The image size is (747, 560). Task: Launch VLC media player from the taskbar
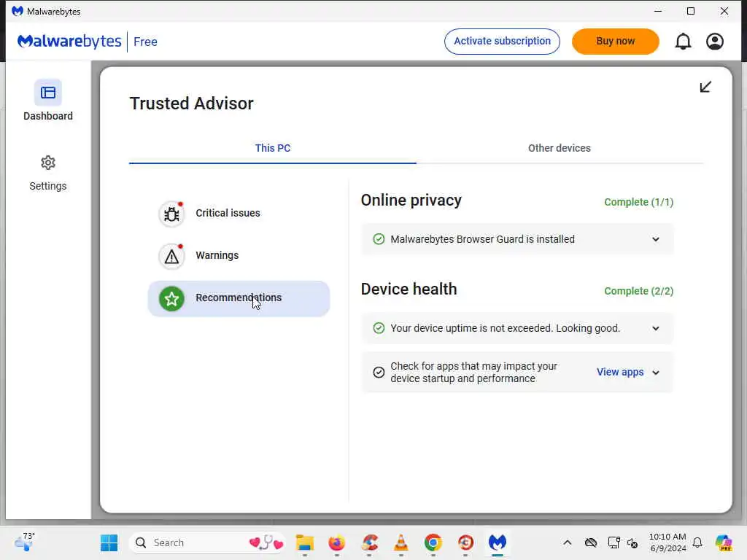[x=400, y=542]
